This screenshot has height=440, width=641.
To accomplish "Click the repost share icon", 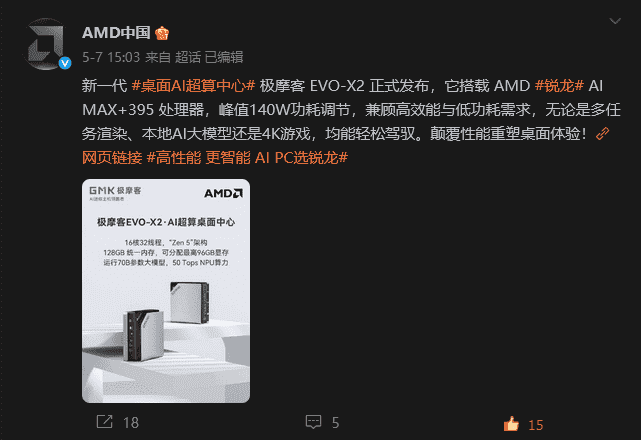I will click(104, 422).
